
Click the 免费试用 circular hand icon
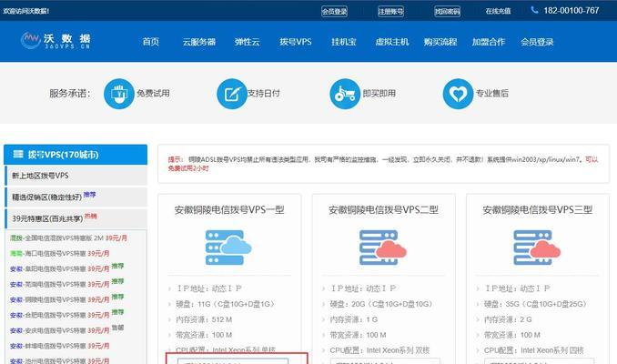click(119, 94)
